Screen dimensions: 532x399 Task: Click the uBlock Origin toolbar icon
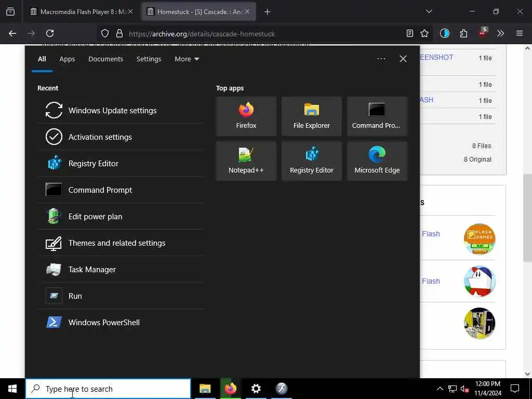coord(482,33)
